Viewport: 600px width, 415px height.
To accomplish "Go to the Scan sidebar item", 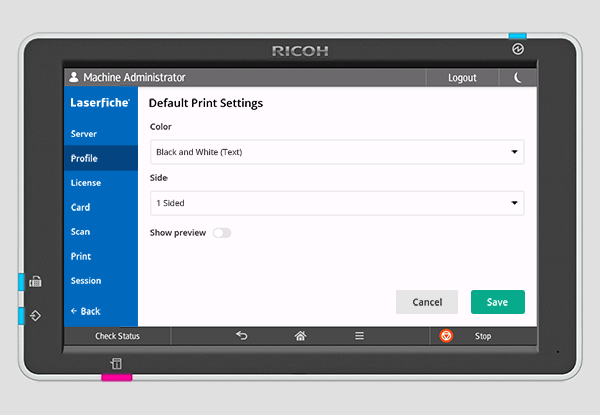I will (101, 232).
